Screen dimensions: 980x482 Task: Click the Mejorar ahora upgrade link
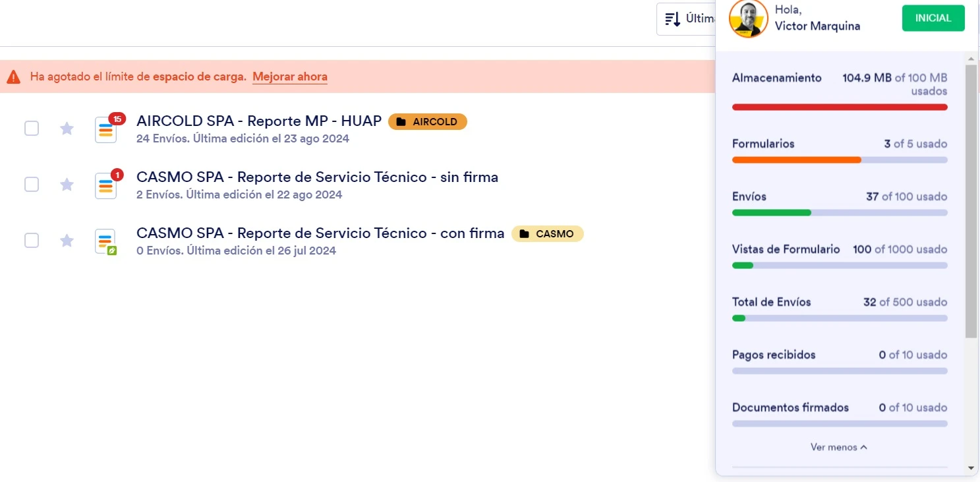coord(290,76)
